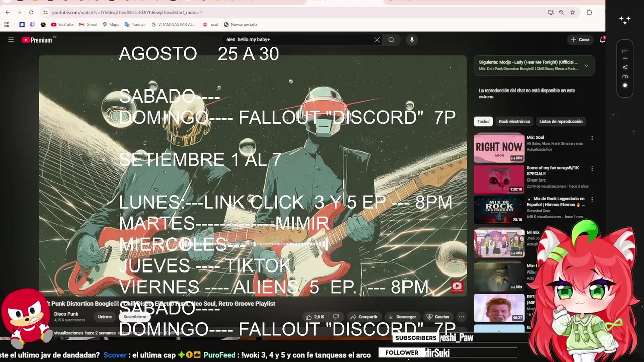Select the Listas de reproducción chip
This screenshot has width=644, height=362.
coord(561,121)
